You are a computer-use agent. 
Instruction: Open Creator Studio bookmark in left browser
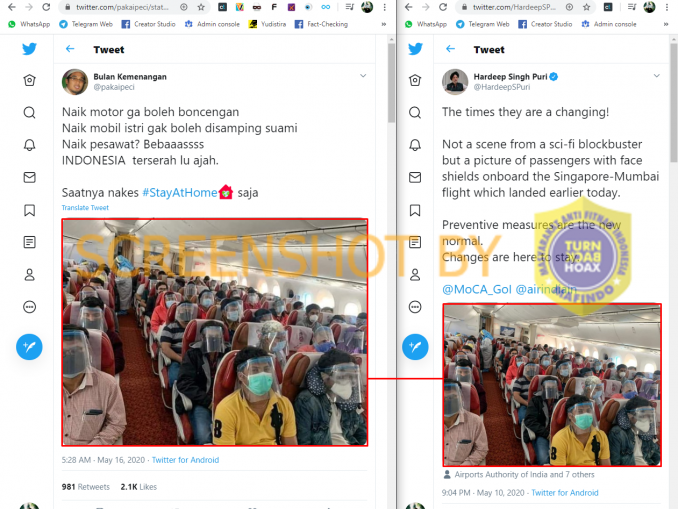click(148, 24)
